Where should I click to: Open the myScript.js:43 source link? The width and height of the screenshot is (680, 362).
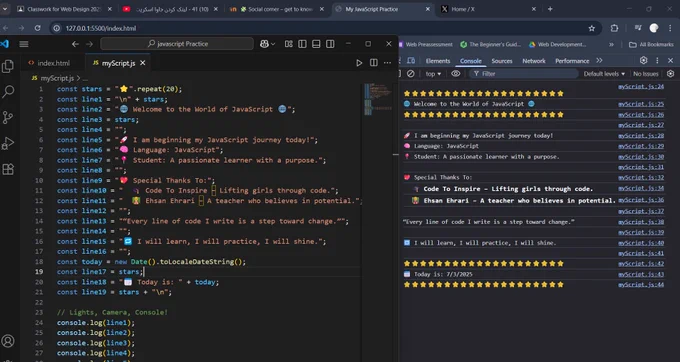pos(641,274)
